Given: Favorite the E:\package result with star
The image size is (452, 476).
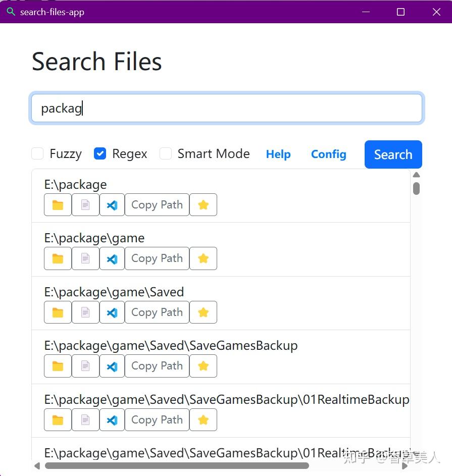Looking at the screenshot, I should point(204,205).
